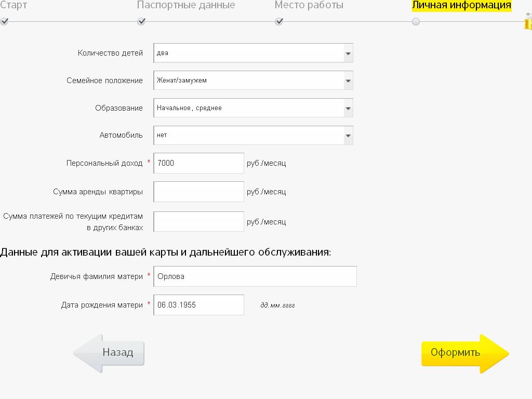Click the Дата рождения матери field
Image resolution: width=532 pixels, height=399 pixels.
(x=198, y=305)
